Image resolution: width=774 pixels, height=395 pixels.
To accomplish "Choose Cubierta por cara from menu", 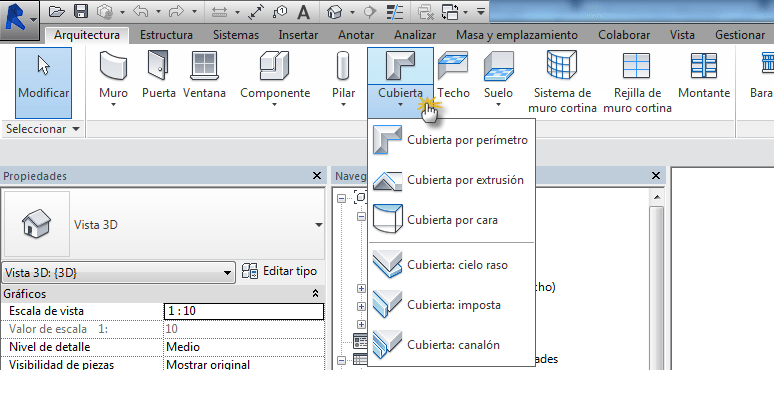I will tap(451, 220).
